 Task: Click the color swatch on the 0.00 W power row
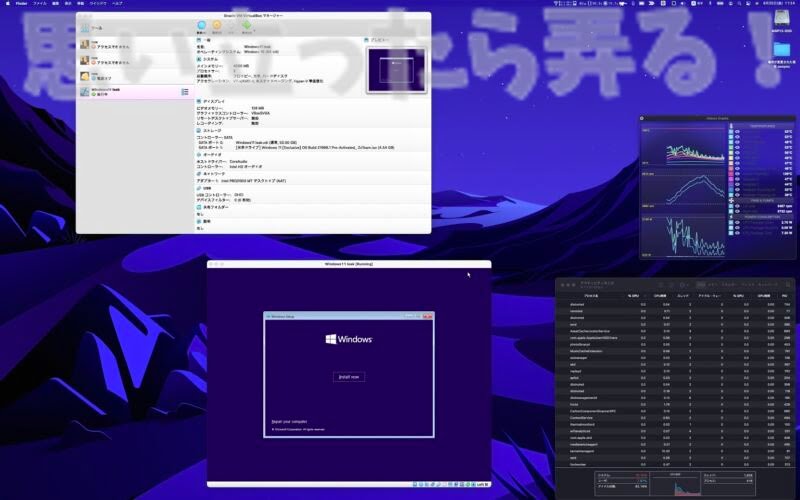click(x=731, y=228)
